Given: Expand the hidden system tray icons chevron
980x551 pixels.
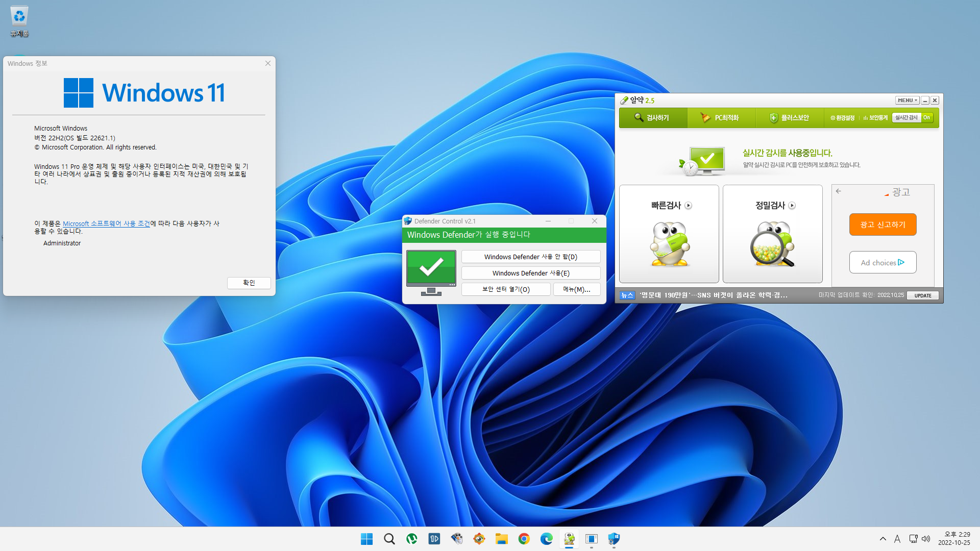Looking at the screenshot, I should (883, 539).
